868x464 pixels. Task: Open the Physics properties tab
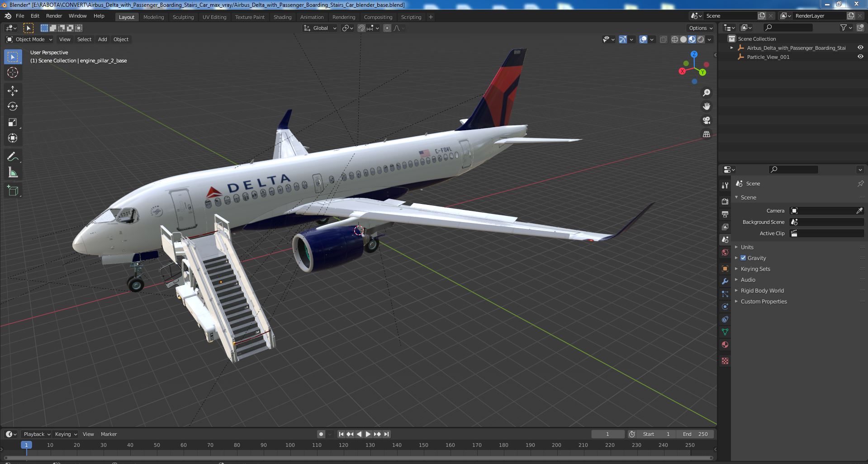[x=725, y=307]
